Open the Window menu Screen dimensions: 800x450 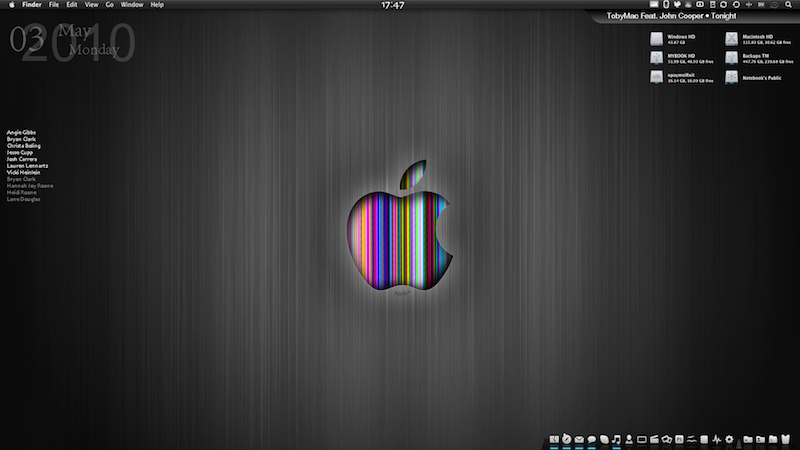pos(132,5)
